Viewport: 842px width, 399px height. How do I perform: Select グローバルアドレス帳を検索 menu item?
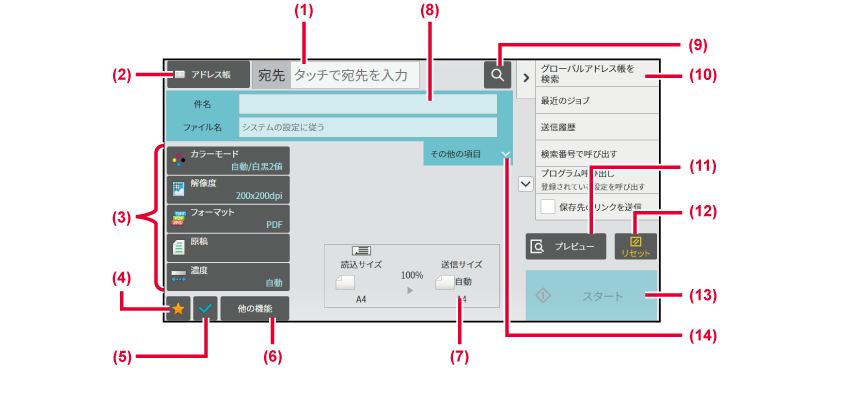tap(596, 74)
